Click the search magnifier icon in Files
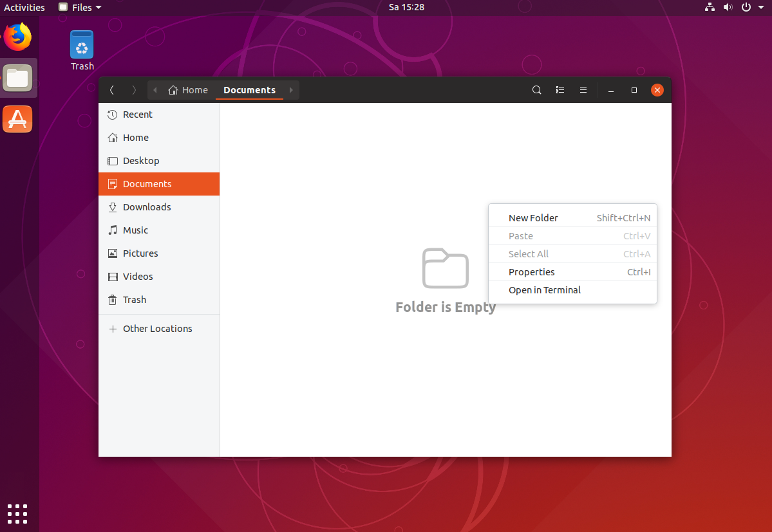The width and height of the screenshot is (772, 532). point(536,90)
